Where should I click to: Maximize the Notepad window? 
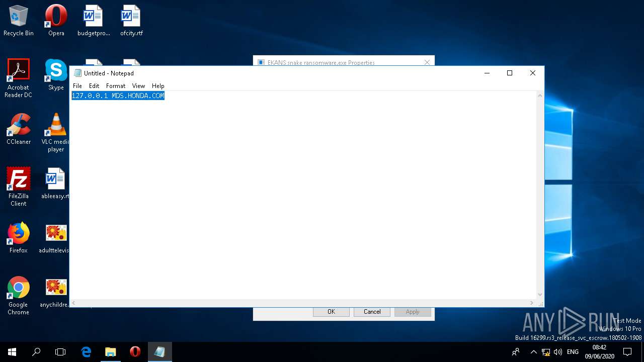[510, 73]
